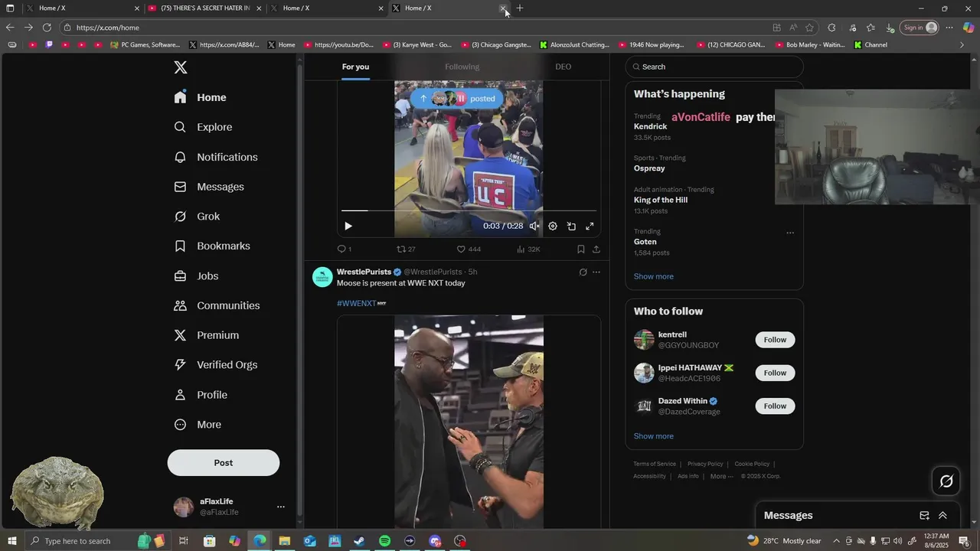Screen dimensions: 980x551
Task: Follow Dazed Within
Action: (775, 406)
